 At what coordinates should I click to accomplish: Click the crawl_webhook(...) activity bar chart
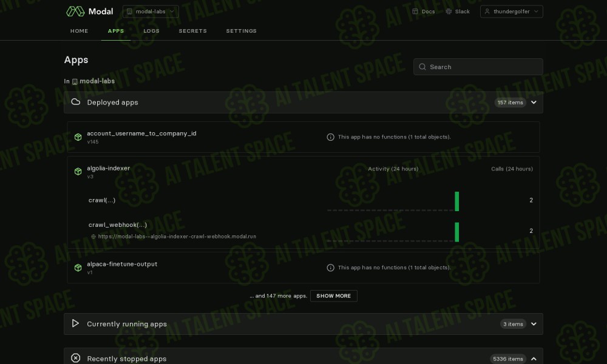[x=393, y=232]
